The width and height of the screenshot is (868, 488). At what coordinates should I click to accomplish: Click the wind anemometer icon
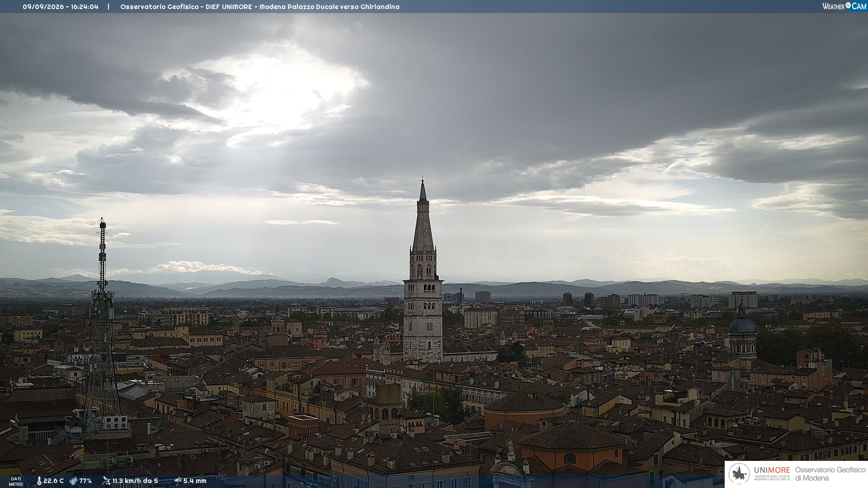(106, 481)
